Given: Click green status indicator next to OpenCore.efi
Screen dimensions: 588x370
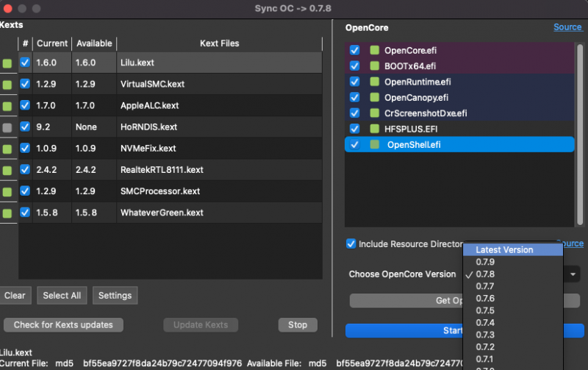Looking at the screenshot, I should (374, 51).
